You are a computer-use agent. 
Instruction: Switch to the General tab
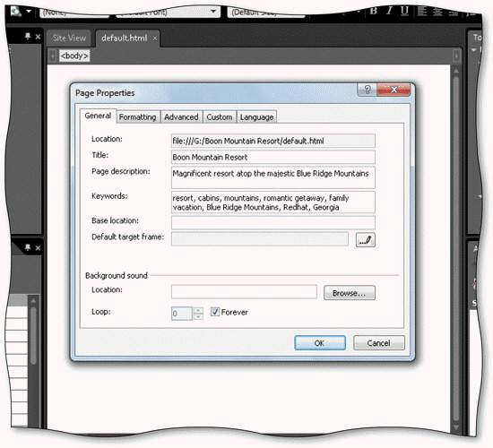pos(98,116)
